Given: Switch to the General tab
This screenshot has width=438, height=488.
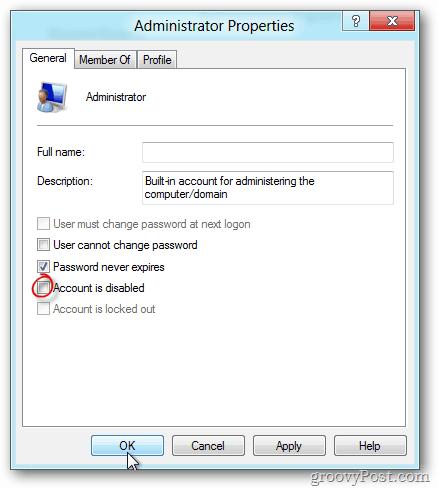Looking at the screenshot, I should click(x=48, y=58).
